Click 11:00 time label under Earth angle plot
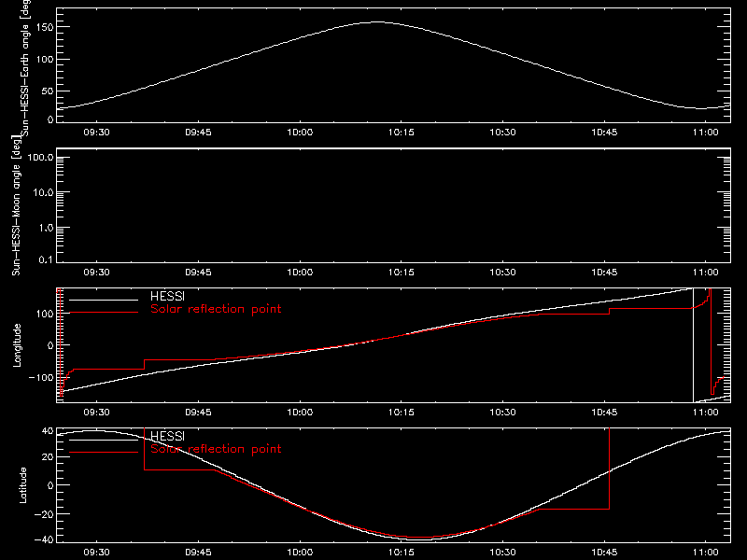The width and height of the screenshot is (747, 560). 706,132
